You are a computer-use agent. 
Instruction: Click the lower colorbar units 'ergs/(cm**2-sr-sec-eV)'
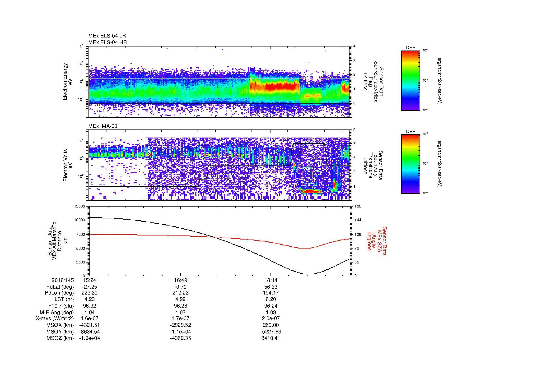(440, 164)
